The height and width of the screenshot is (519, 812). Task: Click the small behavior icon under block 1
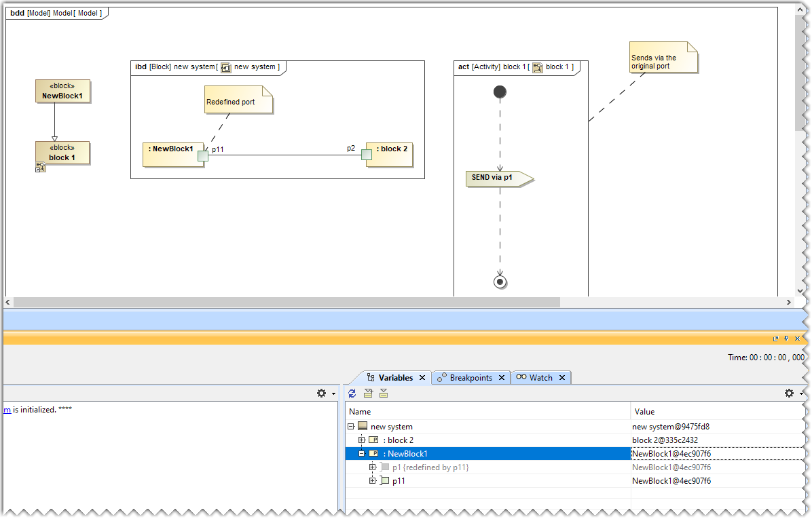41,166
